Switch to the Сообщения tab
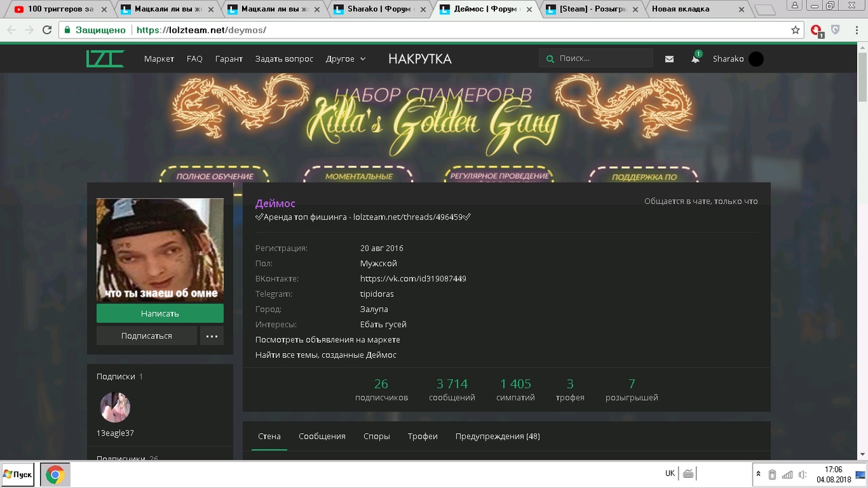 [321, 436]
